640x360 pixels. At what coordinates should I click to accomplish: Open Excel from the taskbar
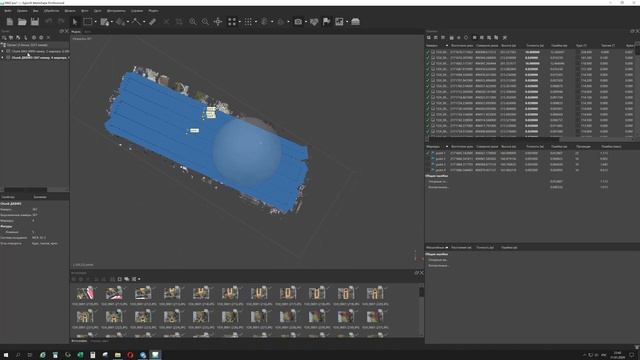pyautogui.click(x=80, y=355)
